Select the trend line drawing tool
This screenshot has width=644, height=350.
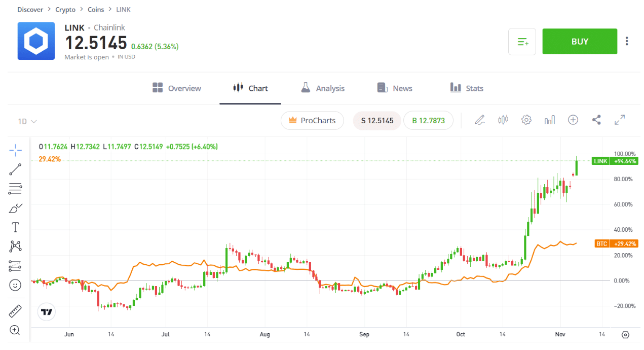tap(15, 169)
